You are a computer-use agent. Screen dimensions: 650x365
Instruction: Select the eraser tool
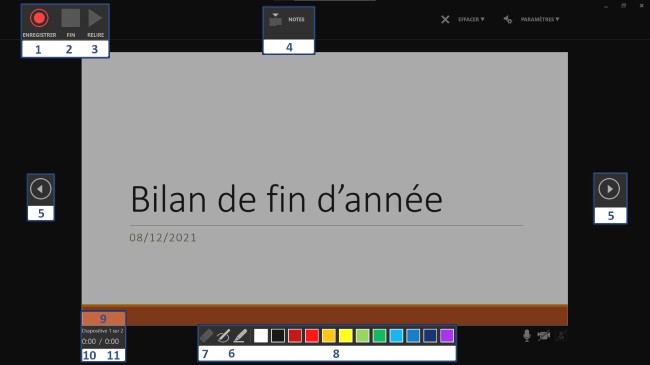point(206,336)
